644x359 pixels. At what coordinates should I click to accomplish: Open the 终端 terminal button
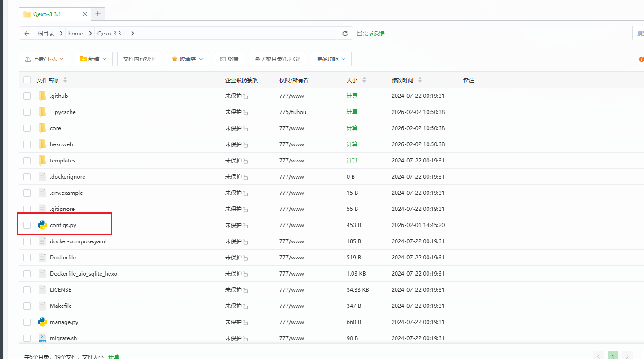click(x=229, y=59)
